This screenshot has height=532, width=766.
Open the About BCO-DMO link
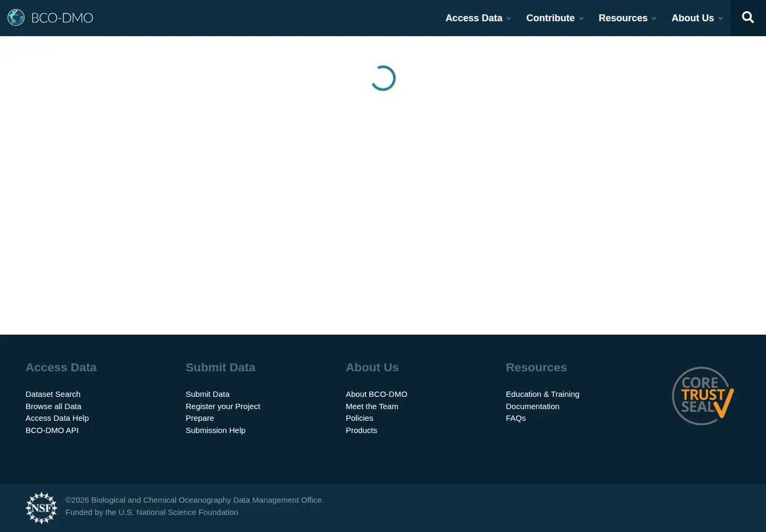click(377, 394)
